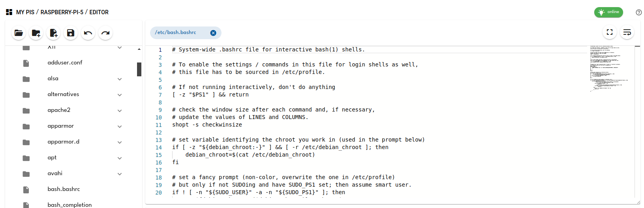Close the /etc/bash.bashrc tab
The image size is (644, 208).
click(213, 33)
